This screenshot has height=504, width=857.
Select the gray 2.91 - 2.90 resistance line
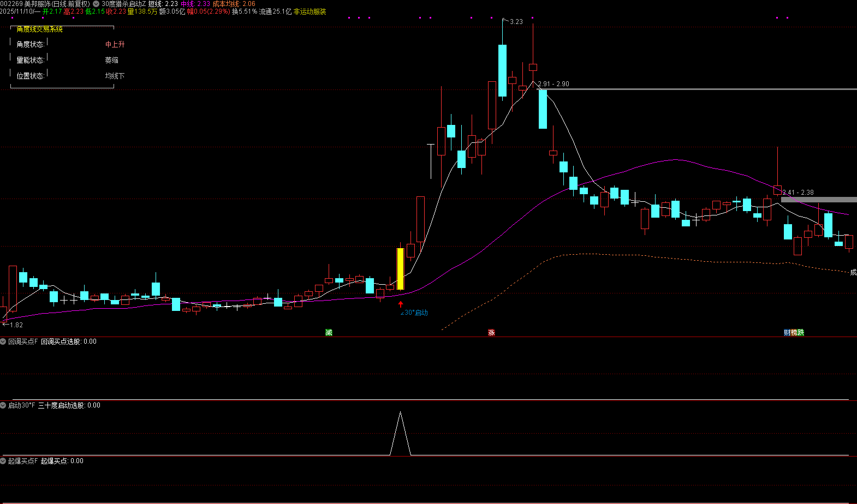point(699,89)
